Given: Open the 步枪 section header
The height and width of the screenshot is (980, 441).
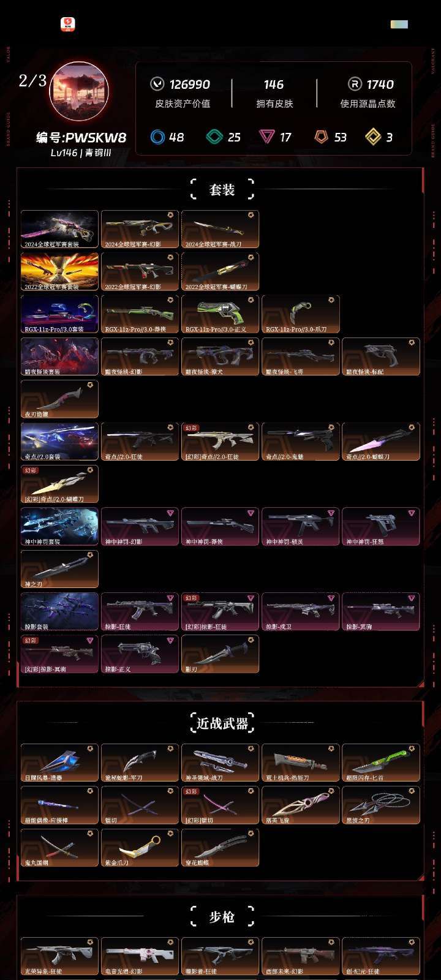Looking at the screenshot, I should tap(222, 917).
